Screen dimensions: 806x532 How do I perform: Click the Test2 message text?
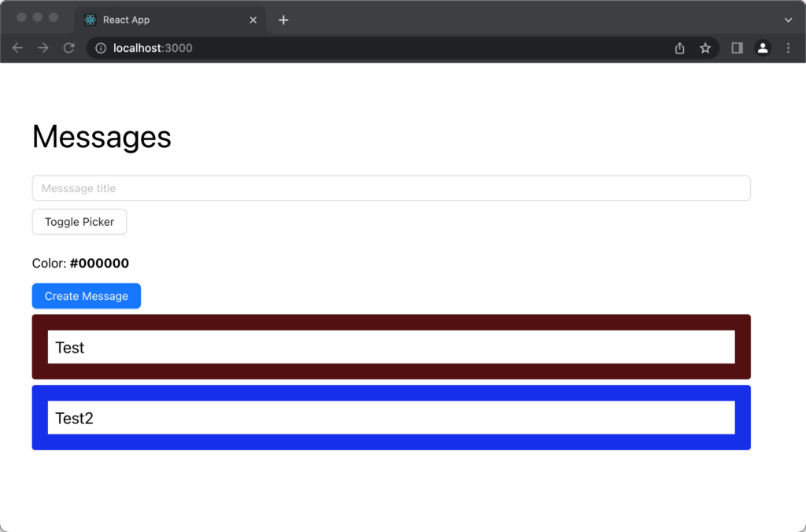pos(75,418)
